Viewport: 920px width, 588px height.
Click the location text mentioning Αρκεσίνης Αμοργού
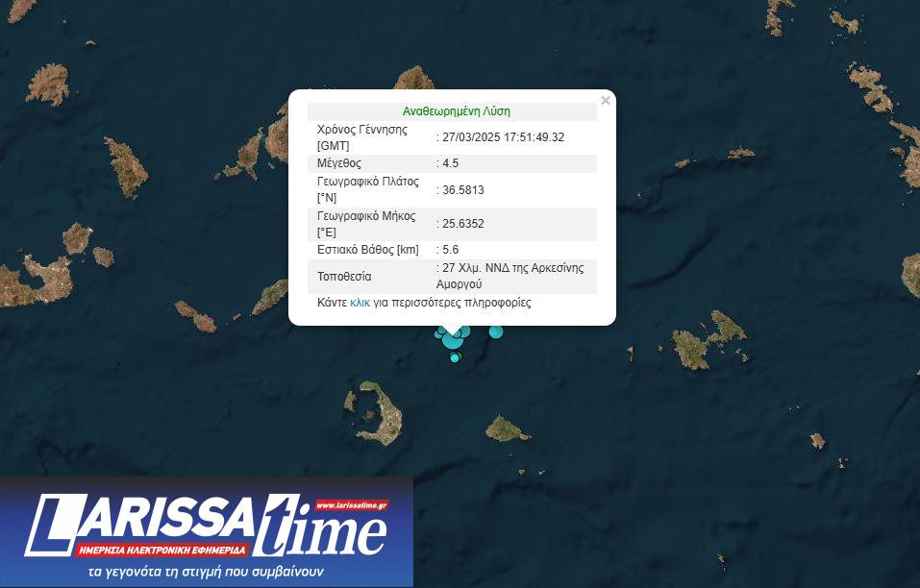pyautogui.click(x=511, y=277)
